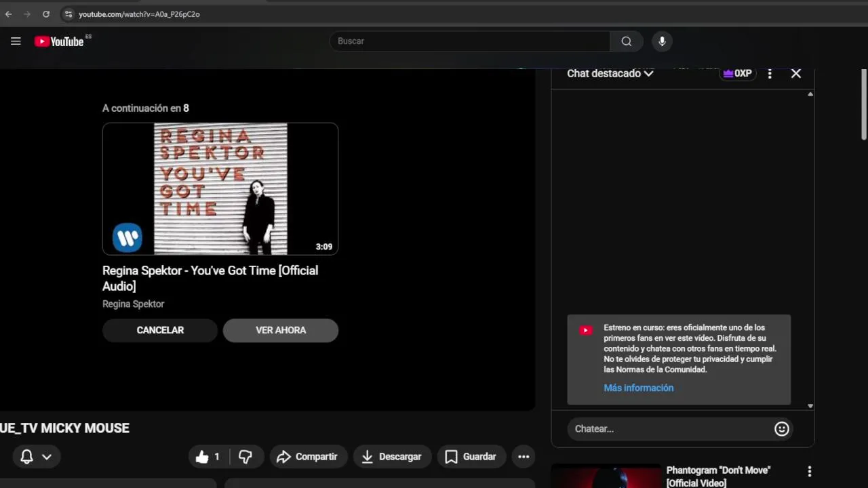The height and width of the screenshot is (488, 868).
Task: Dislike the video with thumbs down
Action: coord(245,457)
